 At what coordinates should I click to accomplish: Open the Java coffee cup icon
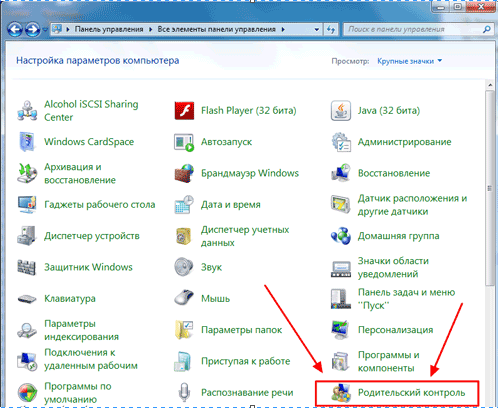click(341, 111)
